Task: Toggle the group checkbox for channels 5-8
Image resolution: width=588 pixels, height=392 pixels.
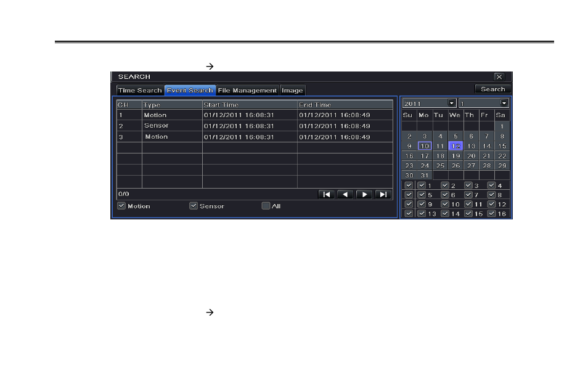Action: 409,195
